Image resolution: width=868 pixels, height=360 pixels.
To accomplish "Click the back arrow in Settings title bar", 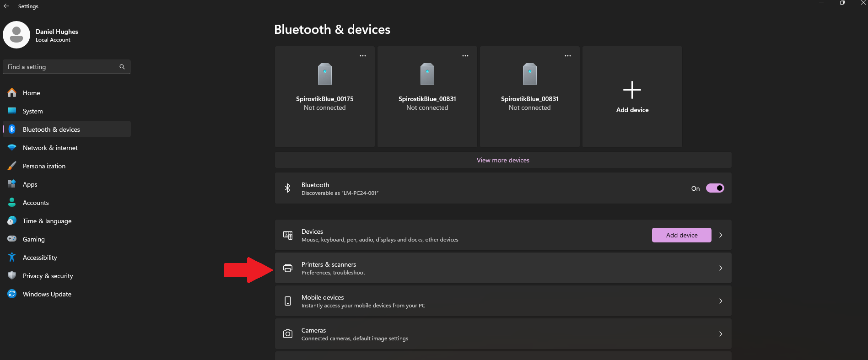I will tap(6, 6).
